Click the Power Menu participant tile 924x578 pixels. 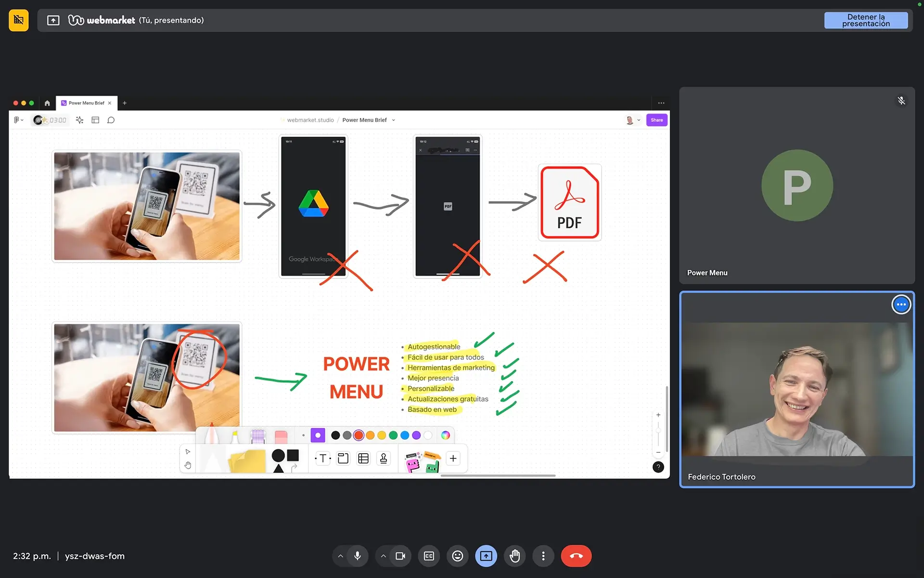point(797,185)
